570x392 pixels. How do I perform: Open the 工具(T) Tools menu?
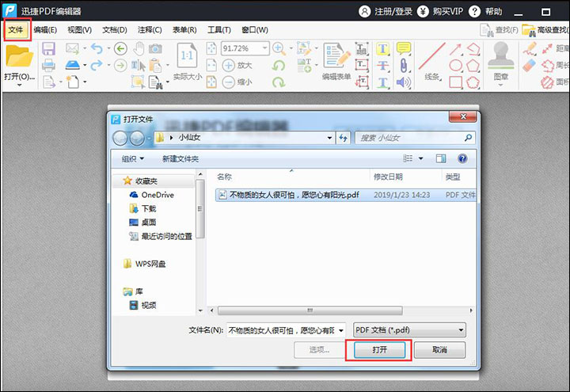pos(219,30)
